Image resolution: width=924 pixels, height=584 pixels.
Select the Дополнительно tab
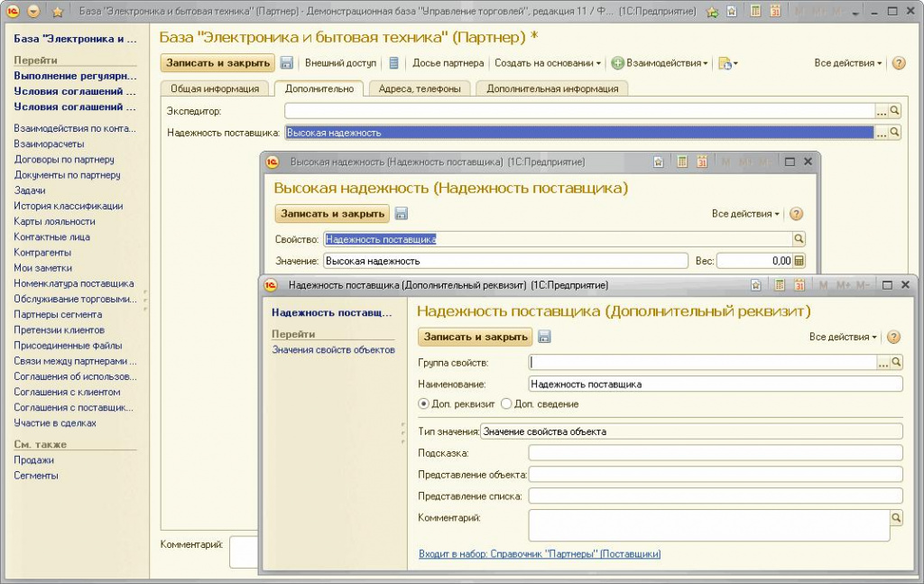(319, 89)
